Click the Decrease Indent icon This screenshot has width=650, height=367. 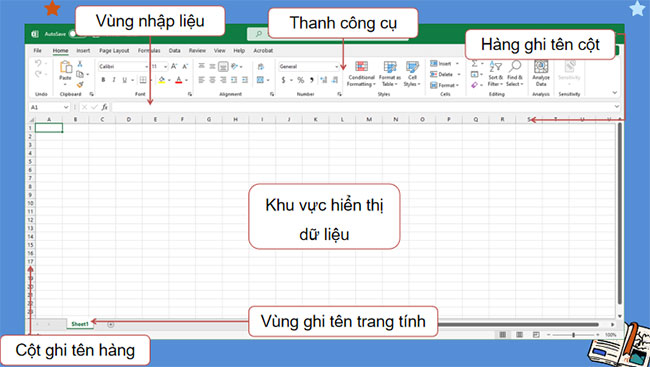click(x=234, y=80)
